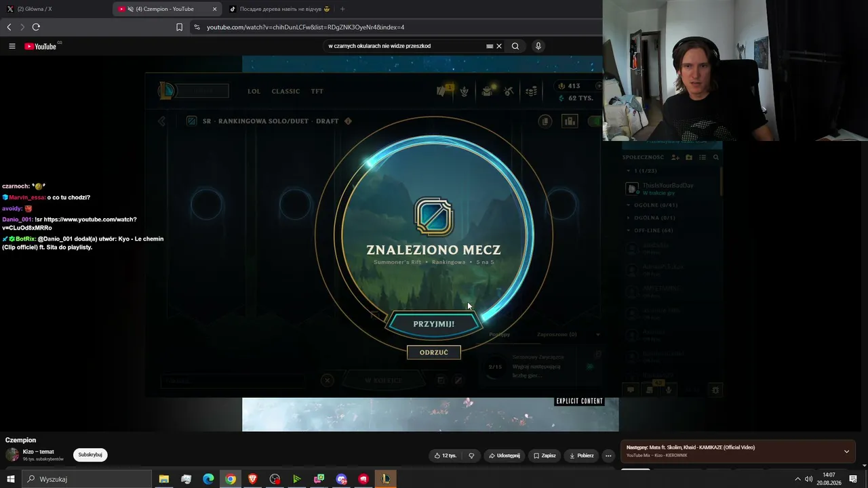Open the Kizo – temat channel avatar
The width and height of the screenshot is (868, 488).
[x=12, y=455]
